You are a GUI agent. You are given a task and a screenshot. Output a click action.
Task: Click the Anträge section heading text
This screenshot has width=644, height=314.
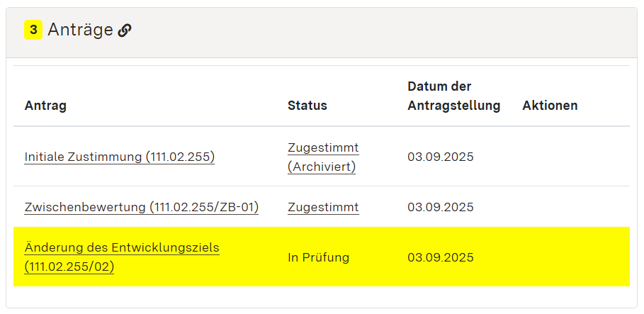[x=80, y=30]
